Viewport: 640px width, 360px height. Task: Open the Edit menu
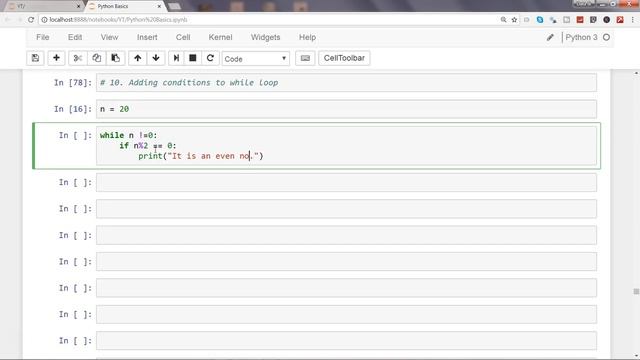click(x=75, y=37)
